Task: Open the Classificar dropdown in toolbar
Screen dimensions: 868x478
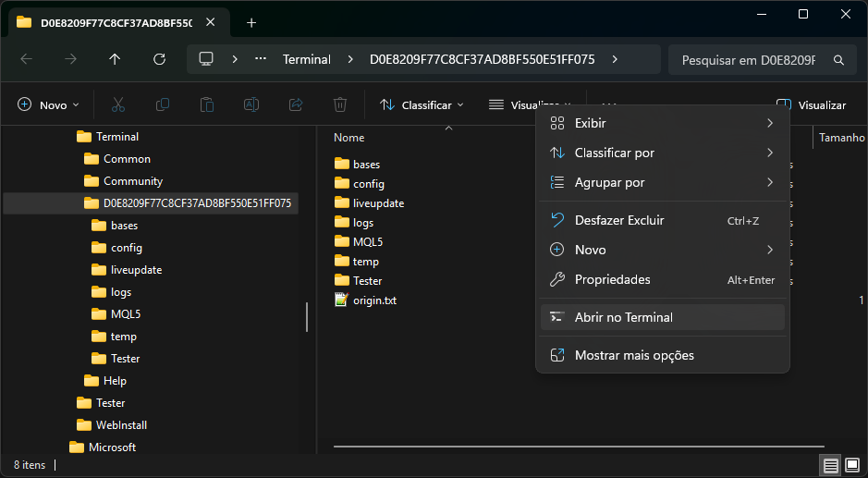Action: click(x=422, y=105)
